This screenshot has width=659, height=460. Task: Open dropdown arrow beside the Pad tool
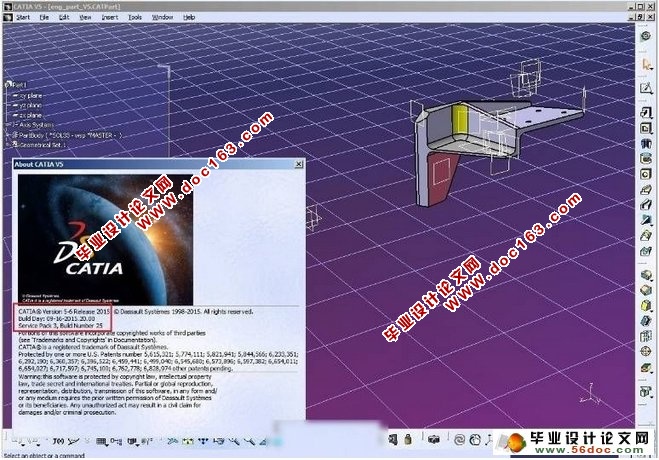[x=652, y=118]
